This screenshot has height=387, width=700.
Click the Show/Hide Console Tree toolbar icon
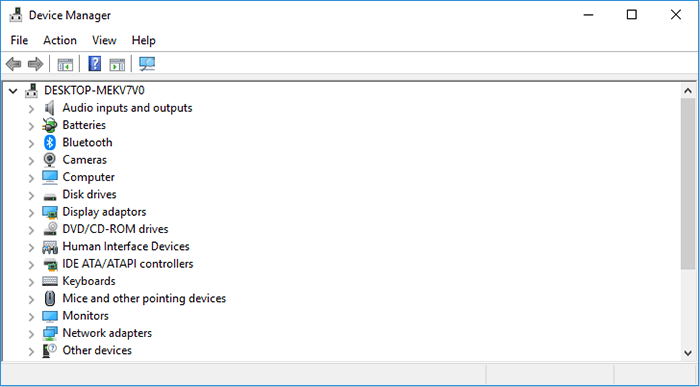click(x=65, y=64)
